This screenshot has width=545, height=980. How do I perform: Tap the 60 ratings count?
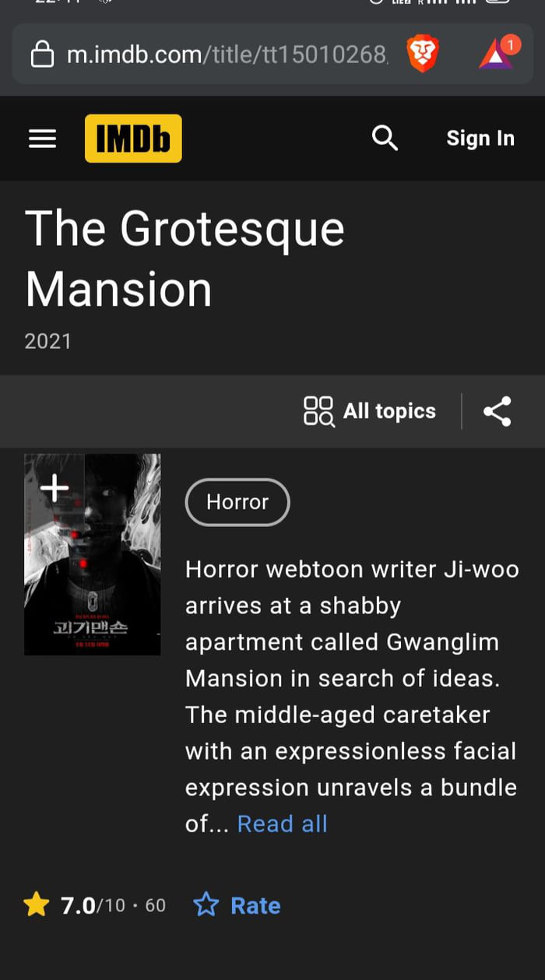click(156, 905)
